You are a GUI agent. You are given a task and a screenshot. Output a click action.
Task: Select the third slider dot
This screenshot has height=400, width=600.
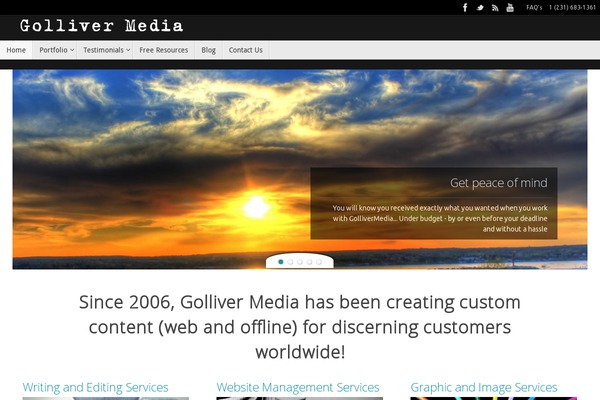(x=300, y=262)
